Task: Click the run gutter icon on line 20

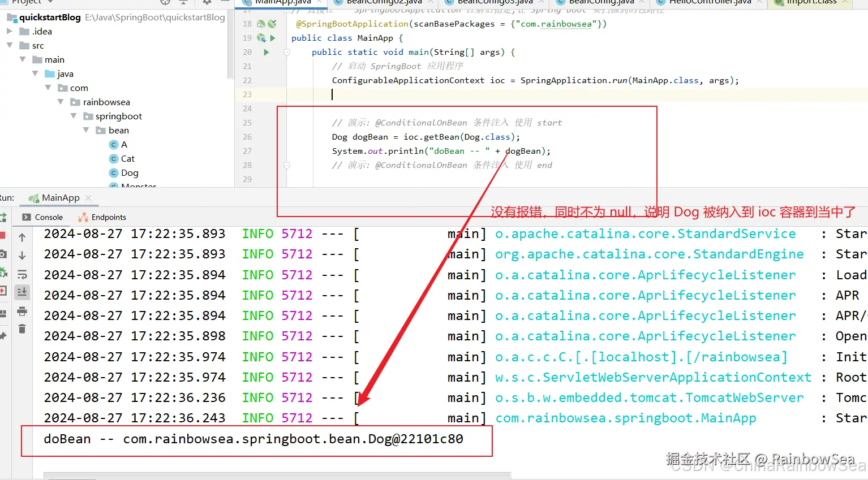Action: coord(267,52)
